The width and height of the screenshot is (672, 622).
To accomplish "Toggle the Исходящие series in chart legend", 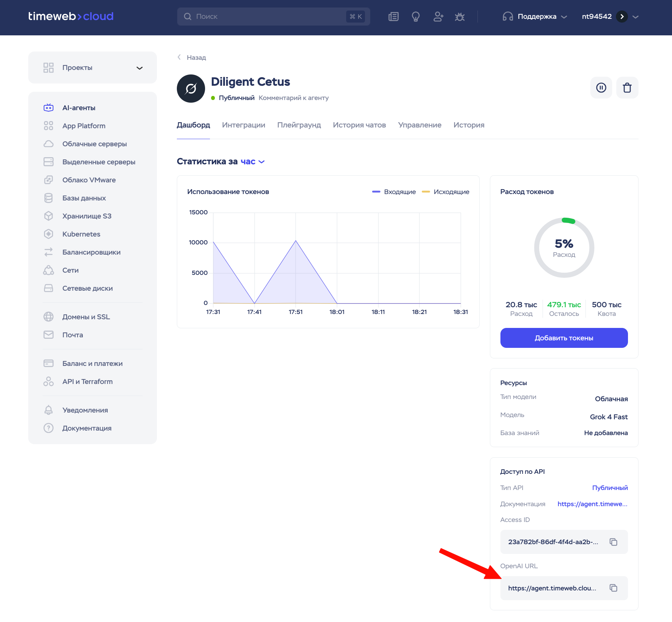I will click(446, 192).
